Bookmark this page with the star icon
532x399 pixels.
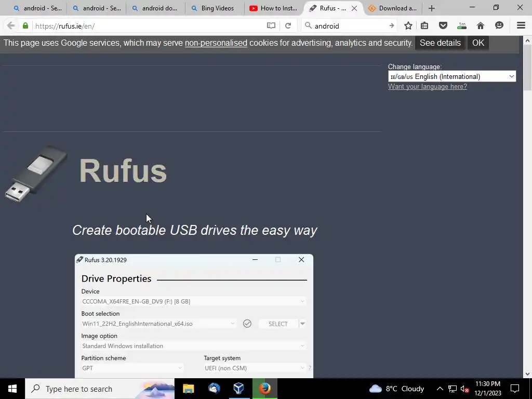click(408, 26)
